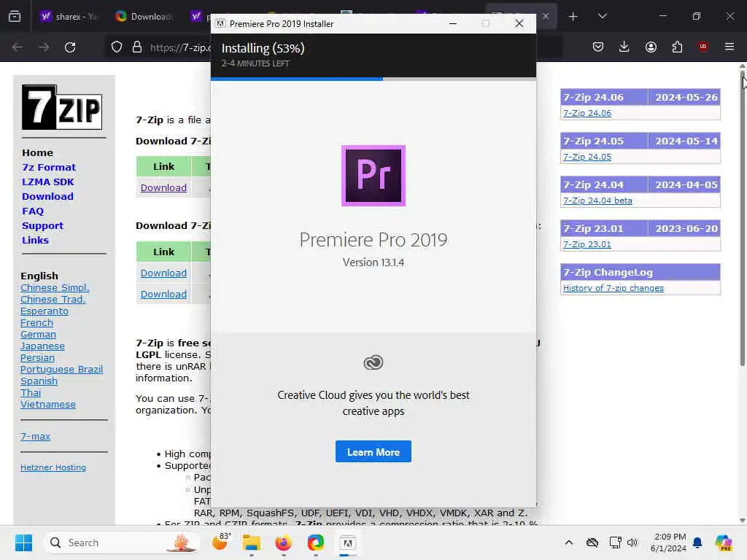This screenshot has height=560, width=747.
Task: Open the 7-max link
Action: (35, 436)
